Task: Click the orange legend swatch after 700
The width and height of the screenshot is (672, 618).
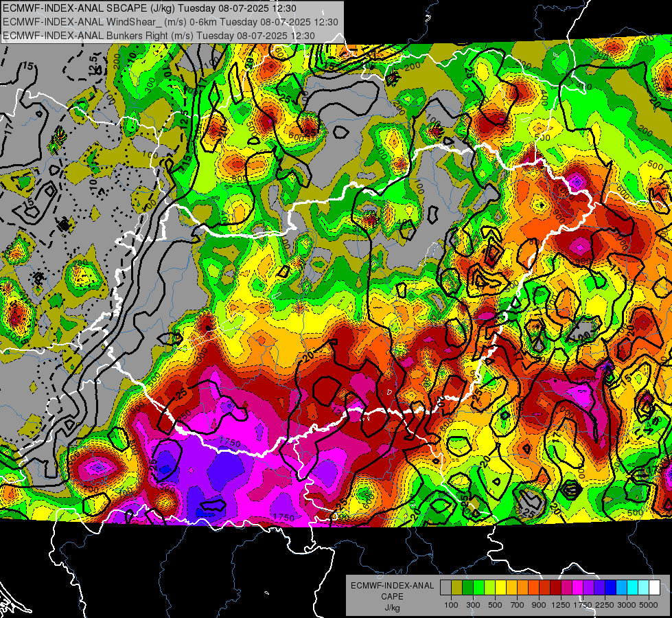Action: [x=523, y=588]
